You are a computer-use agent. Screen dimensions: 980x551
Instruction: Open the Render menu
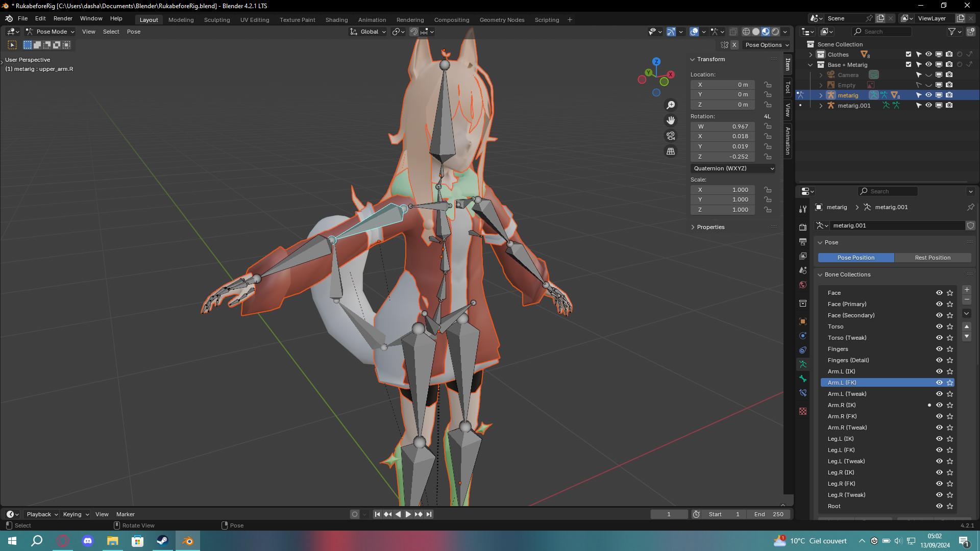tap(63, 18)
